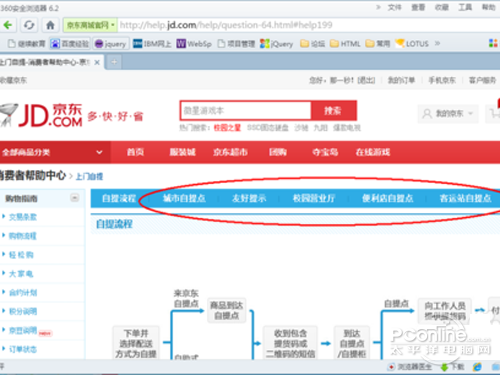Open the jquery bookmark with purple icon
500x375 pixels.
110,44
